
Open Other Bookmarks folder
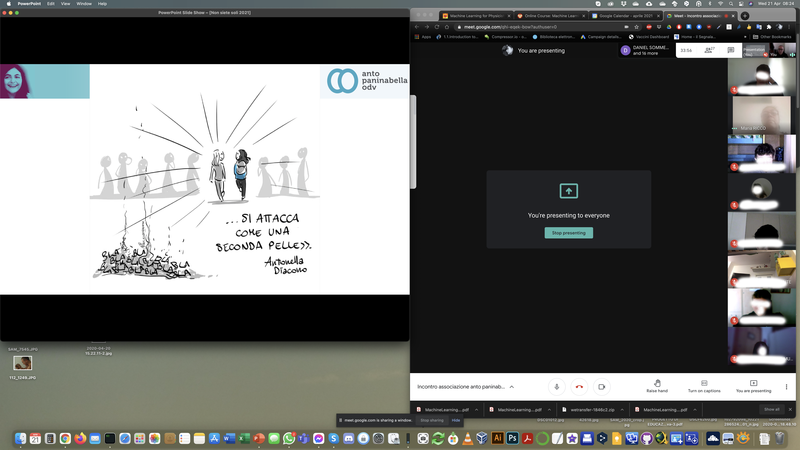tap(772, 37)
